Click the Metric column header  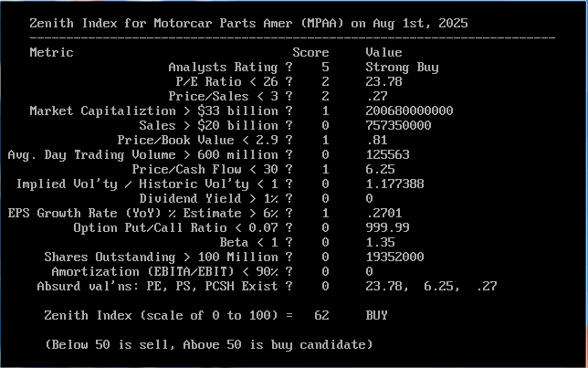51,52
